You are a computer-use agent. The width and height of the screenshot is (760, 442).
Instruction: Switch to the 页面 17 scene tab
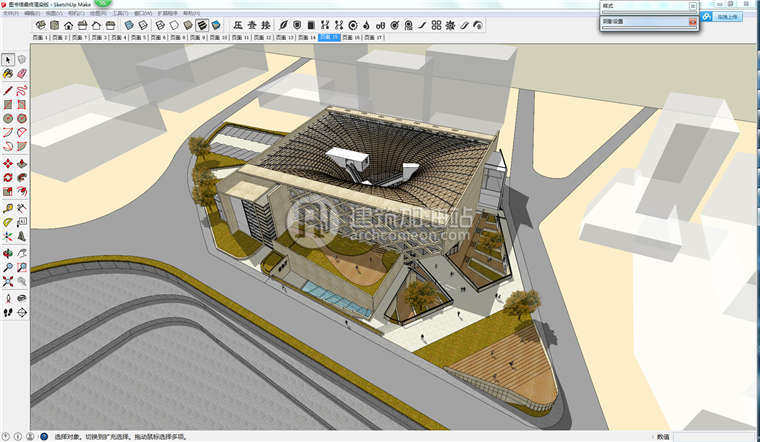point(374,37)
